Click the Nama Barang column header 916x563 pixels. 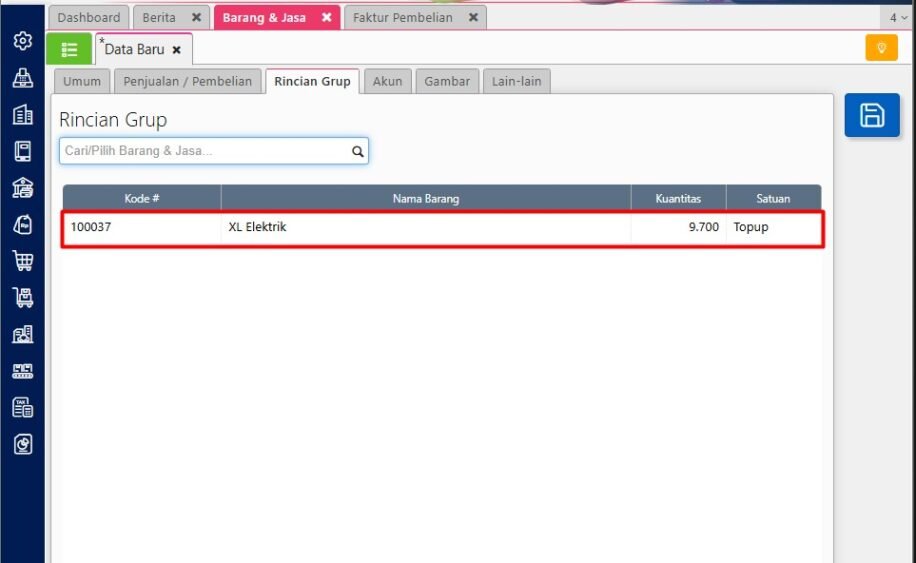coord(425,198)
